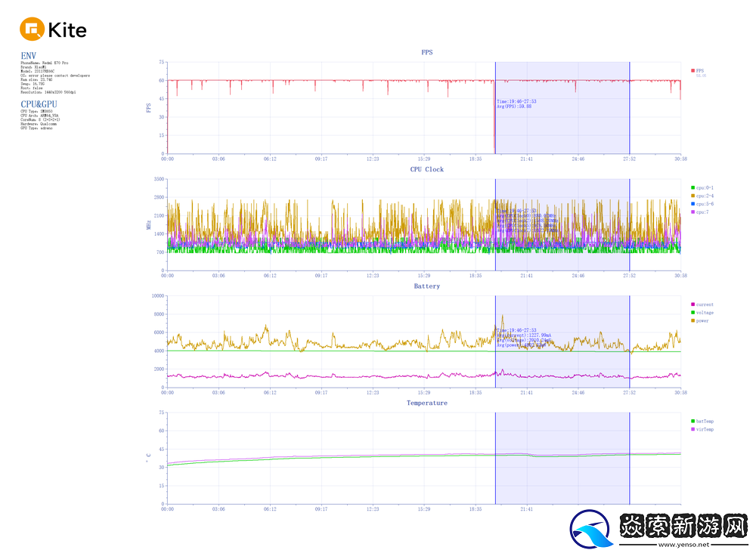Toggle the cpu:5-6 legend entry
The height and width of the screenshot is (553, 756).
692,204
